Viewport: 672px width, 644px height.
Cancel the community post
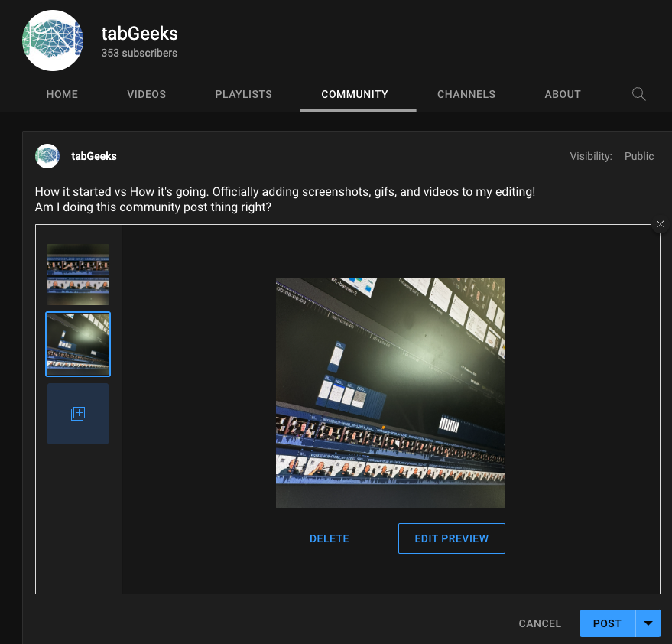(540, 623)
